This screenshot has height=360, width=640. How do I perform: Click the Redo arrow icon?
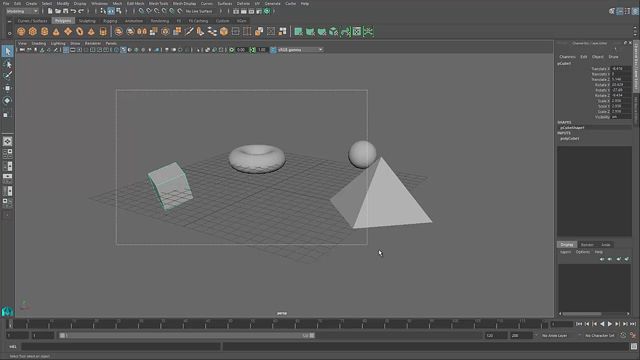coord(81,11)
